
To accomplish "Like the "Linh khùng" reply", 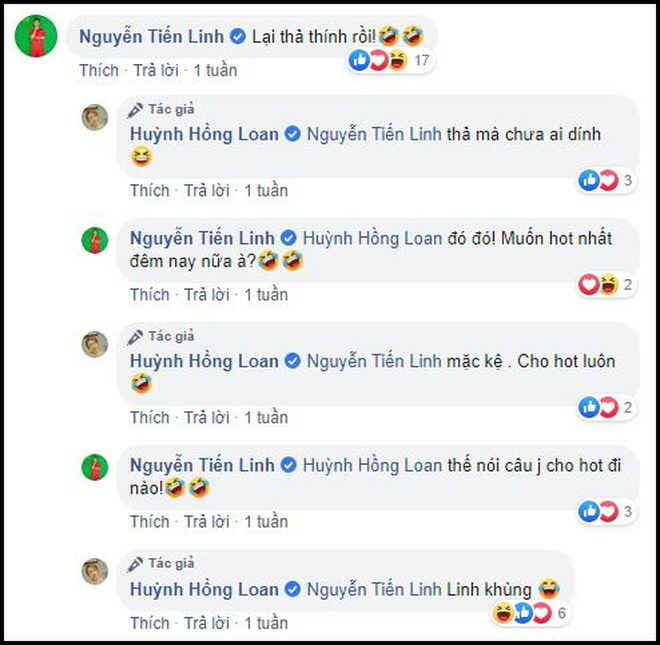I will coord(149,624).
